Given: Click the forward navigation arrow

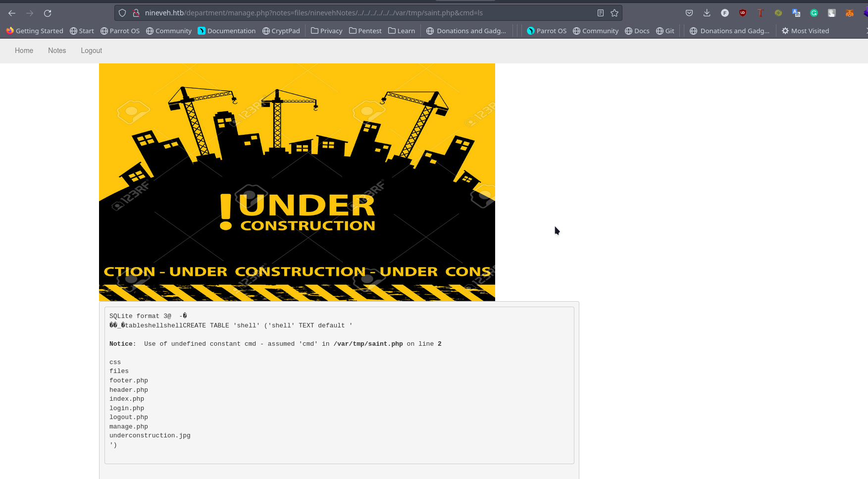Looking at the screenshot, I should click(x=30, y=13).
